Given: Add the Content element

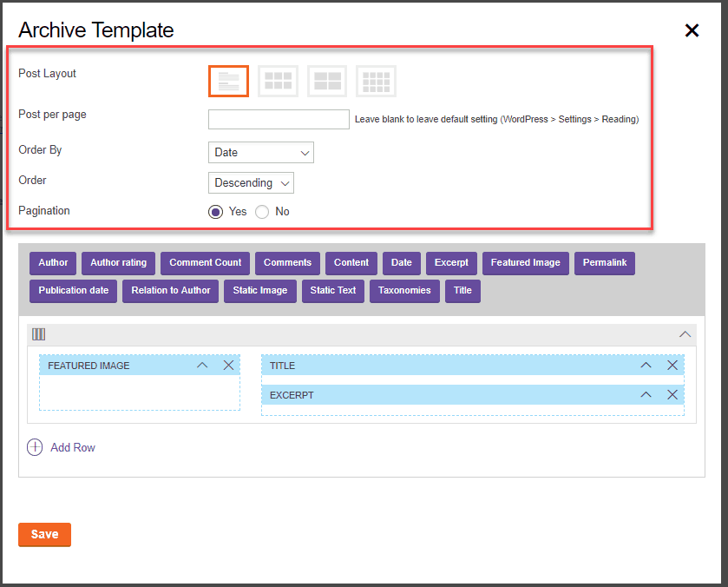Looking at the screenshot, I should pos(351,263).
